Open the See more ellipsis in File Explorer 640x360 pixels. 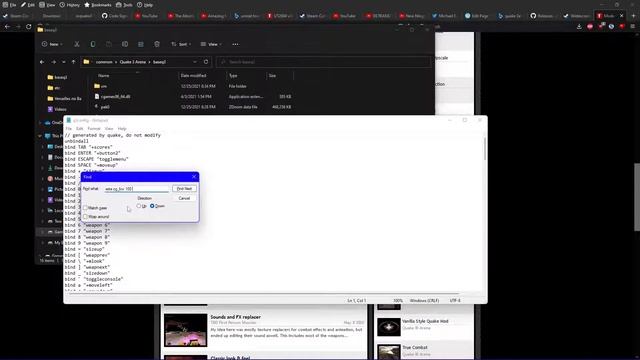click(236, 44)
